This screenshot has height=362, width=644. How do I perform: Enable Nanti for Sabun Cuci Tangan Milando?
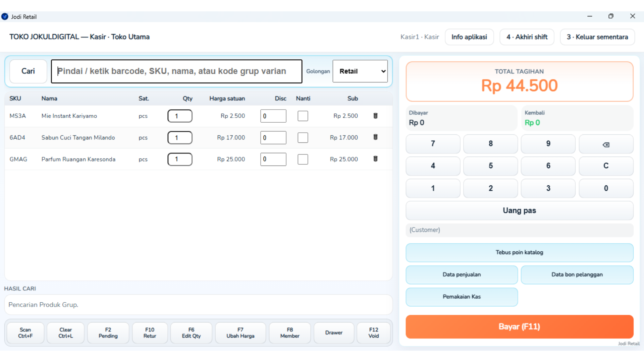303,137
